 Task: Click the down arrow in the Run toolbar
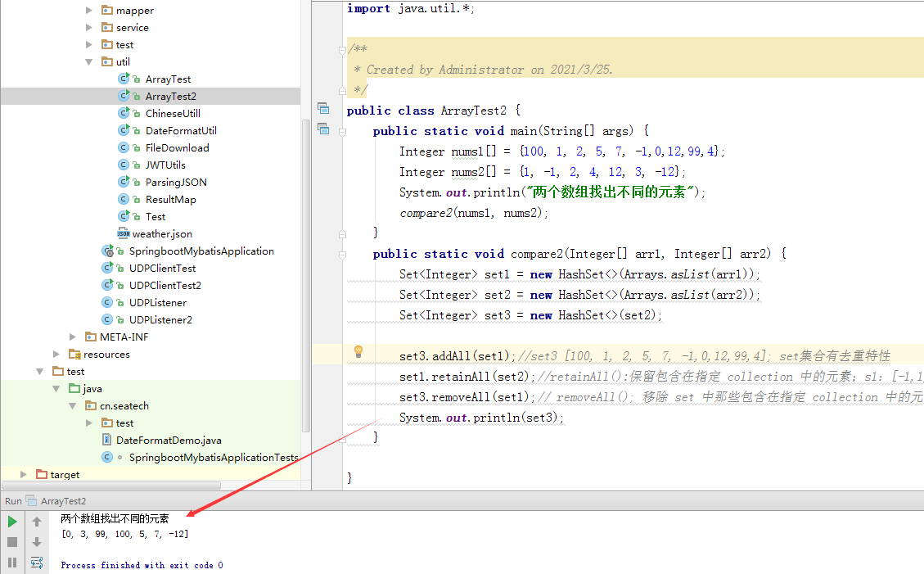(x=36, y=541)
